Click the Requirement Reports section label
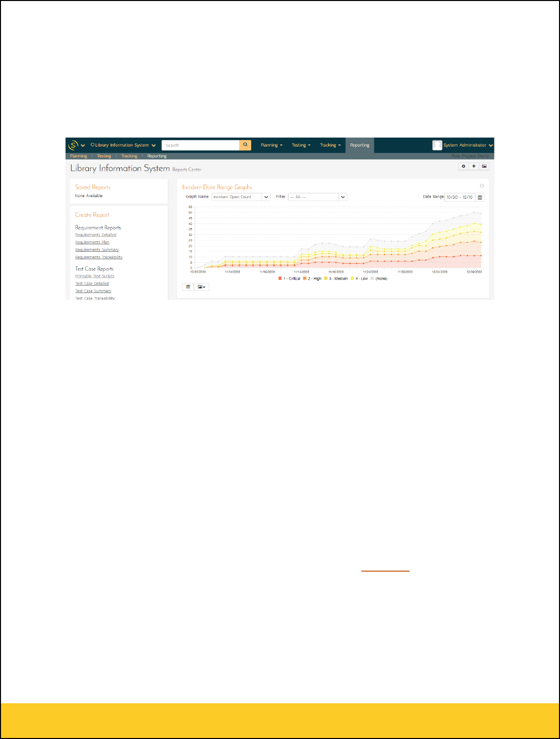 tap(98, 228)
